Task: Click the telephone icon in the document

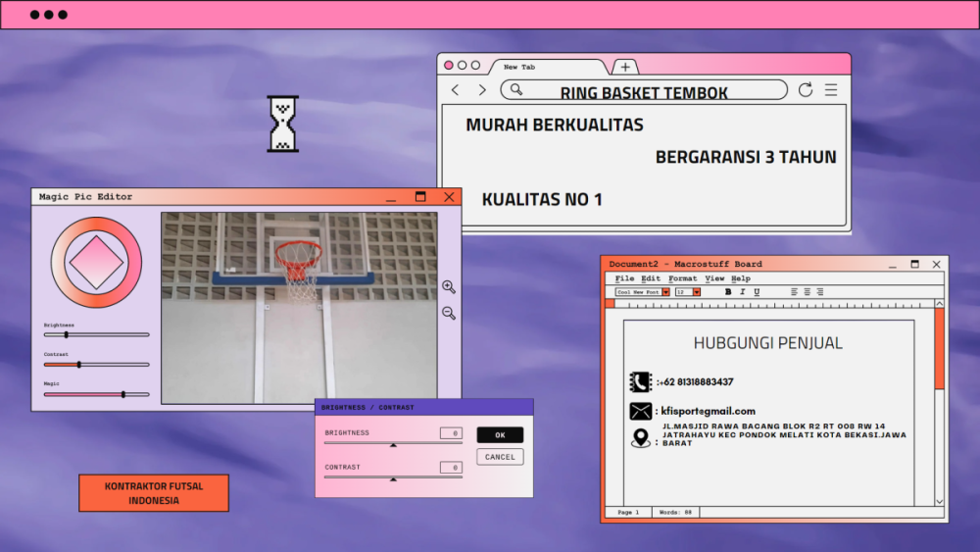Action: [x=640, y=382]
